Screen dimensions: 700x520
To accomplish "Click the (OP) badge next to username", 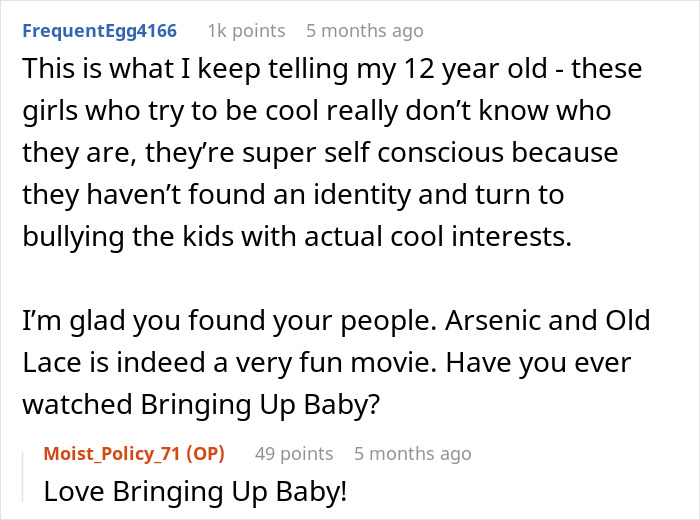I will 204,453.
